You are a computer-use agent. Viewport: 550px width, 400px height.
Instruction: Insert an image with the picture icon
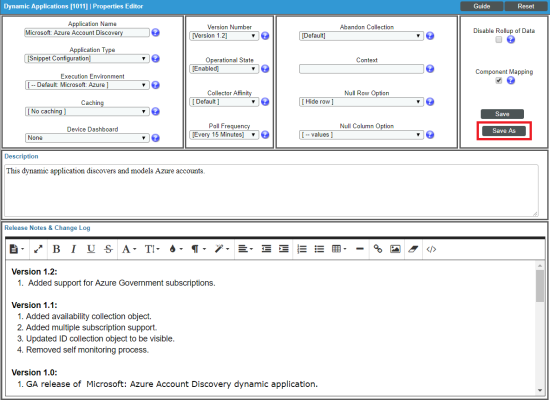click(x=395, y=249)
